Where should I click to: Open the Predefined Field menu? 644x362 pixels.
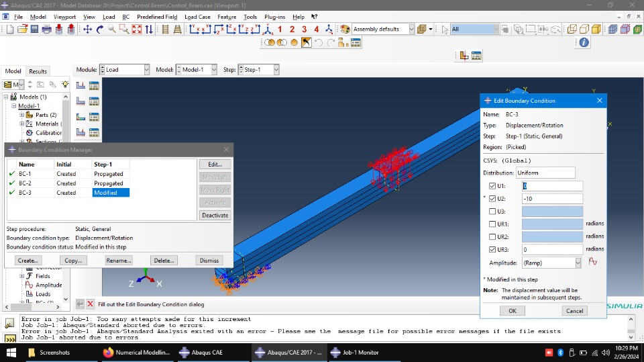tap(157, 17)
